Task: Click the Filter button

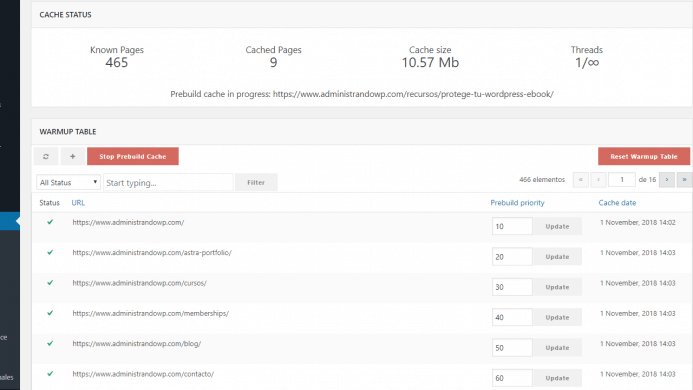Action: (256, 182)
